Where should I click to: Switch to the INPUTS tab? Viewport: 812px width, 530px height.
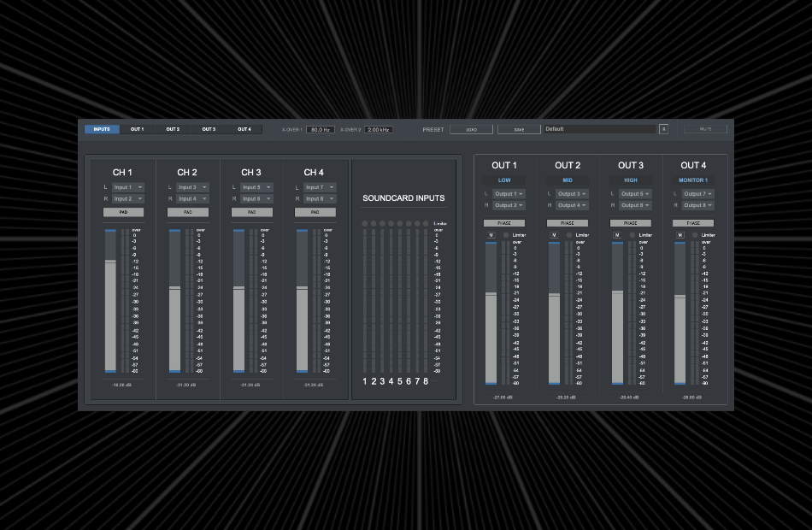click(x=102, y=129)
